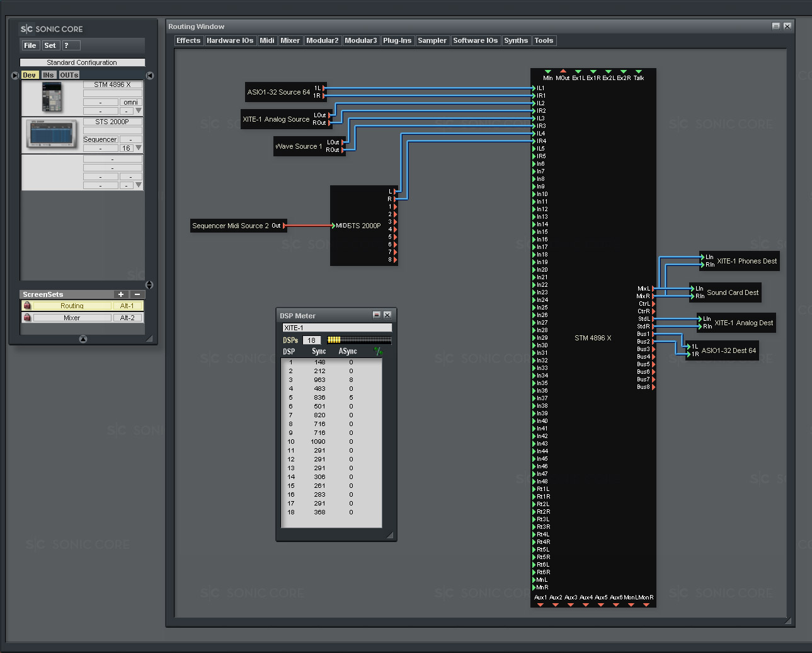812x653 pixels.
Task: Click the Bus8 output connector
Action: 654,387
